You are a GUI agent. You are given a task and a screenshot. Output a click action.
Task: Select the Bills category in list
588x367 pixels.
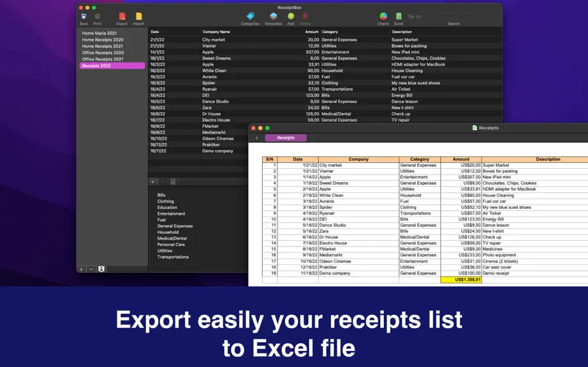tap(161, 195)
